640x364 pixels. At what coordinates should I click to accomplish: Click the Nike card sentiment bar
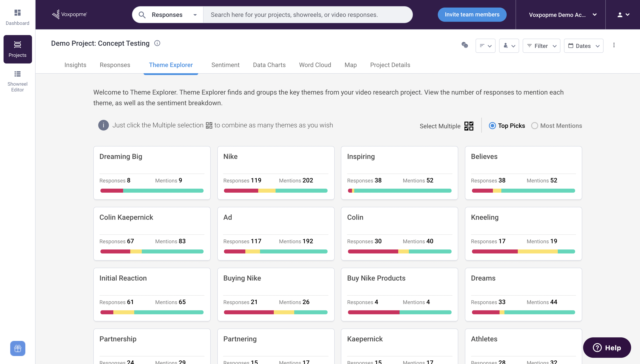coord(276,191)
